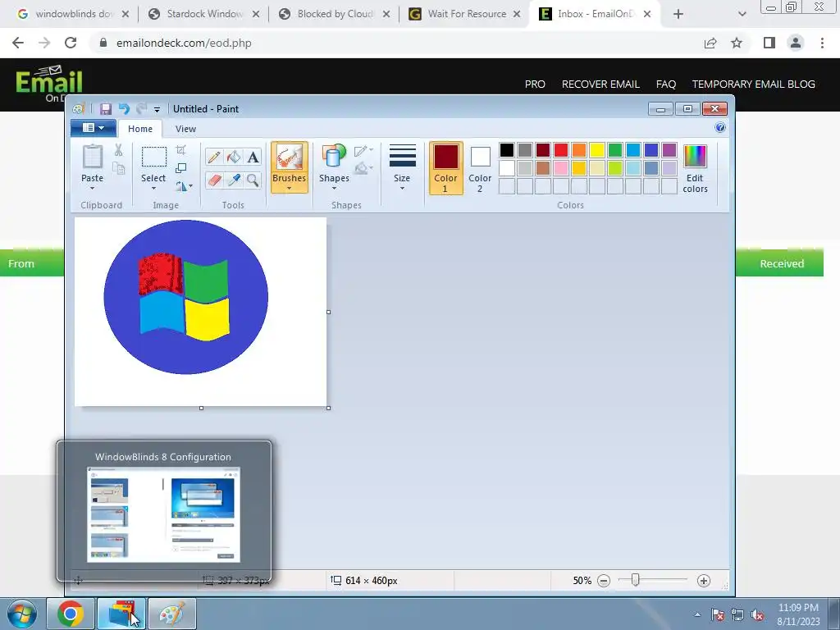
Task: Expand the Brushes dropdown arrow
Action: [x=289, y=189]
